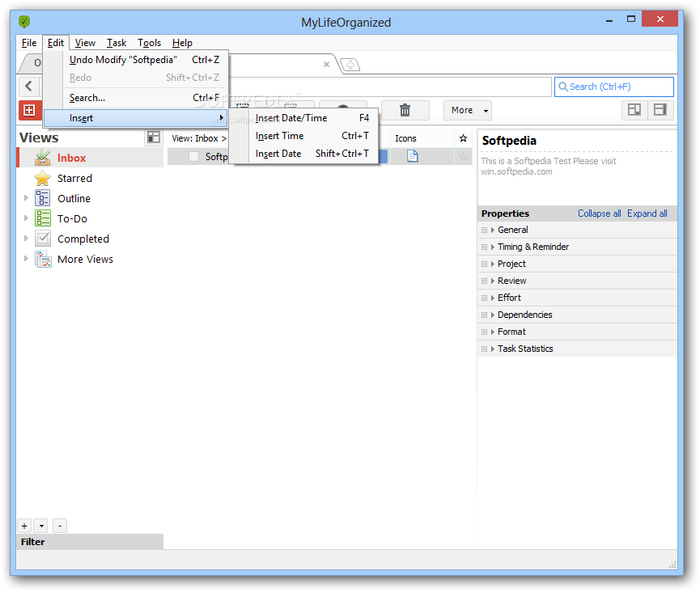Select the Starred view

point(90,178)
